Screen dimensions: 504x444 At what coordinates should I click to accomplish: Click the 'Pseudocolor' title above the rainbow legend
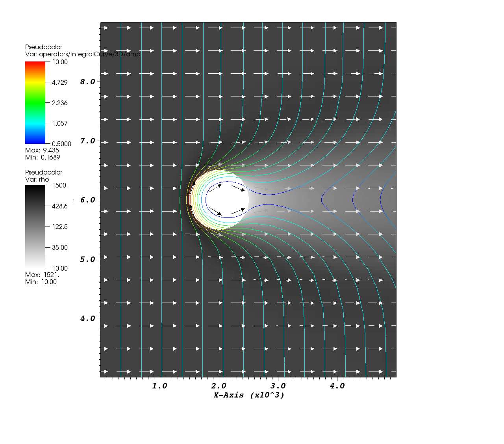(44, 47)
